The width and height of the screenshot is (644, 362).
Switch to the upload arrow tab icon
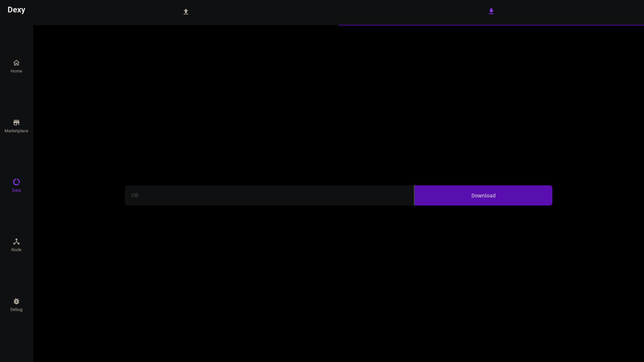[186, 12]
